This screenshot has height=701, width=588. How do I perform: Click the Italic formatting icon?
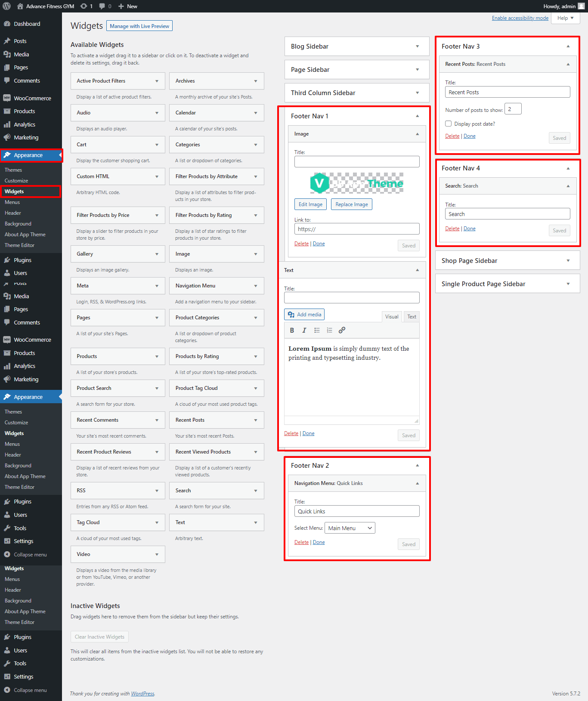click(x=304, y=330)
